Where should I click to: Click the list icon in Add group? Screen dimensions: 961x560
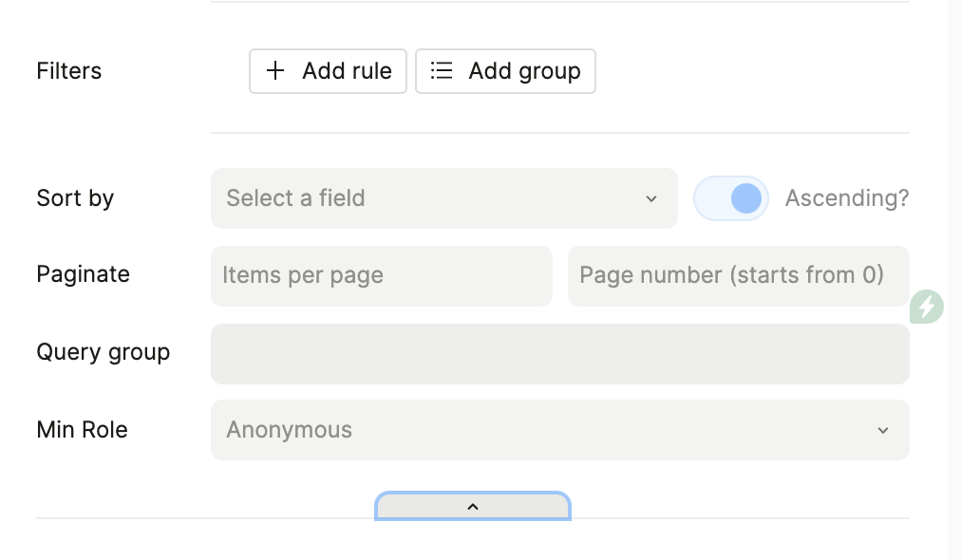441,71
